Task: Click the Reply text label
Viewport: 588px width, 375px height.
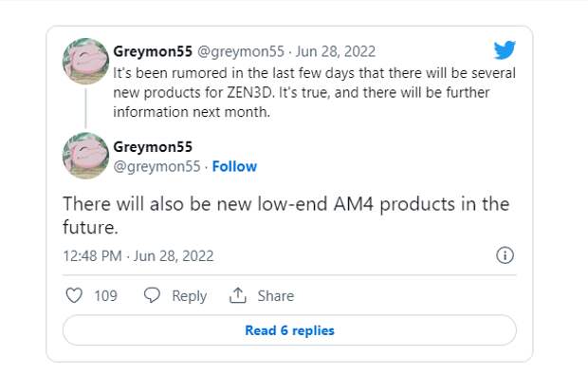Action: (190, 296)
